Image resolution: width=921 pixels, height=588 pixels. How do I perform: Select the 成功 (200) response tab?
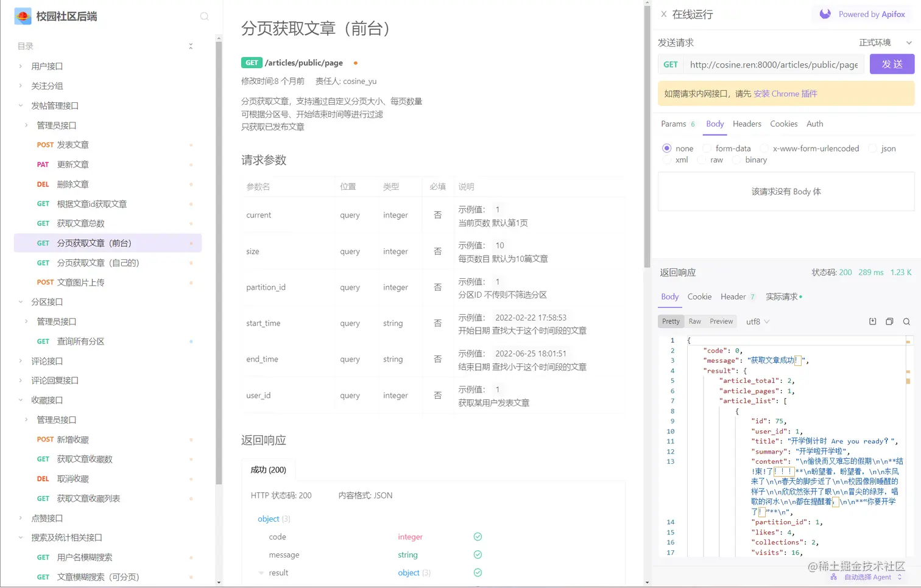(268, 470)
